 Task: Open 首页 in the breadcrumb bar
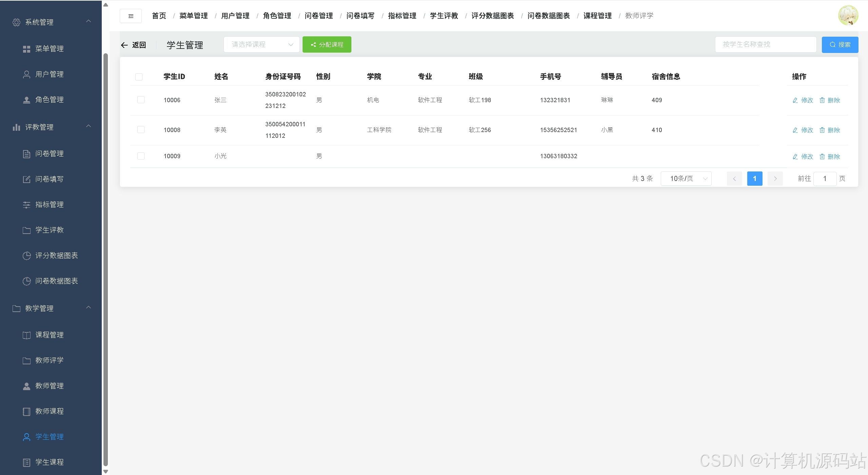coord(159,16)
